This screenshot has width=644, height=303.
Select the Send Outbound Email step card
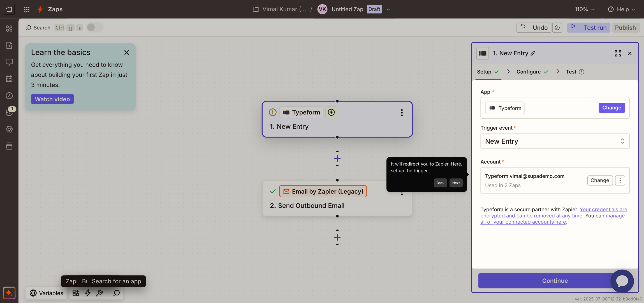[x=337, y=198]
